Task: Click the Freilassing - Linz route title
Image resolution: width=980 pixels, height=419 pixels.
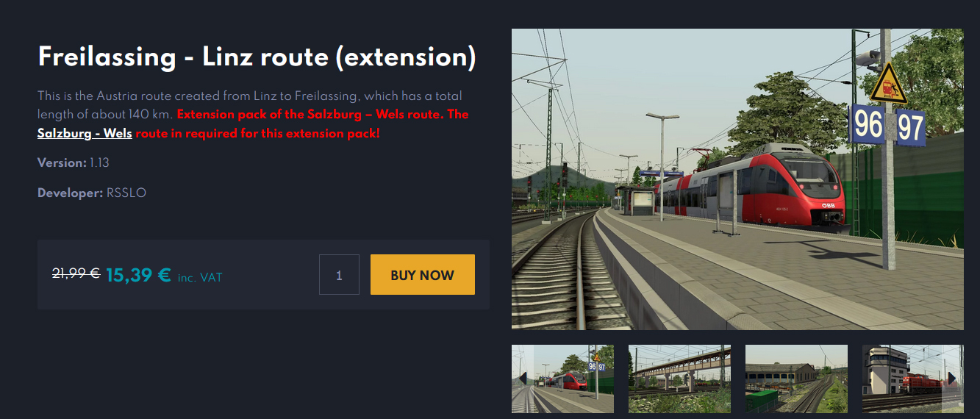Action: 257,56
